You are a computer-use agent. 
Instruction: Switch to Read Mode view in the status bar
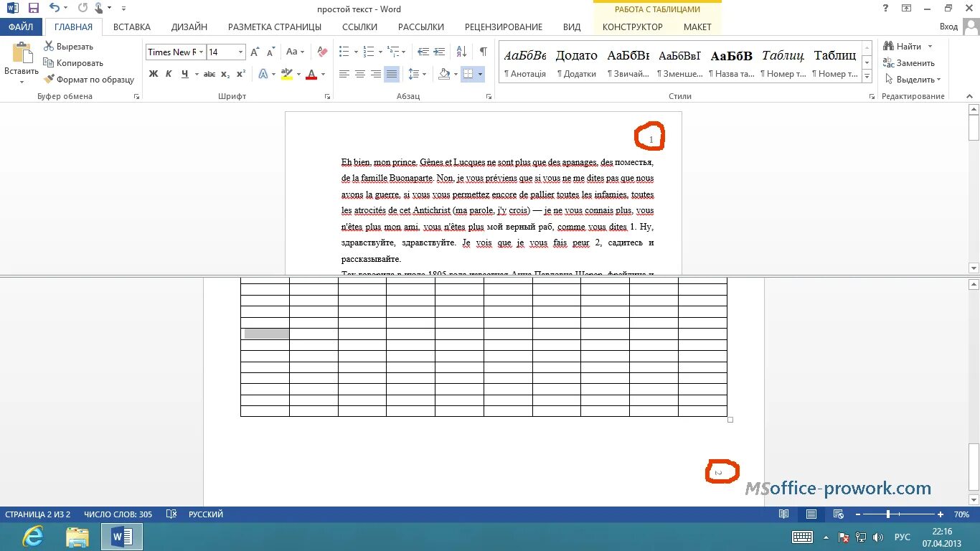coord(784,514)
